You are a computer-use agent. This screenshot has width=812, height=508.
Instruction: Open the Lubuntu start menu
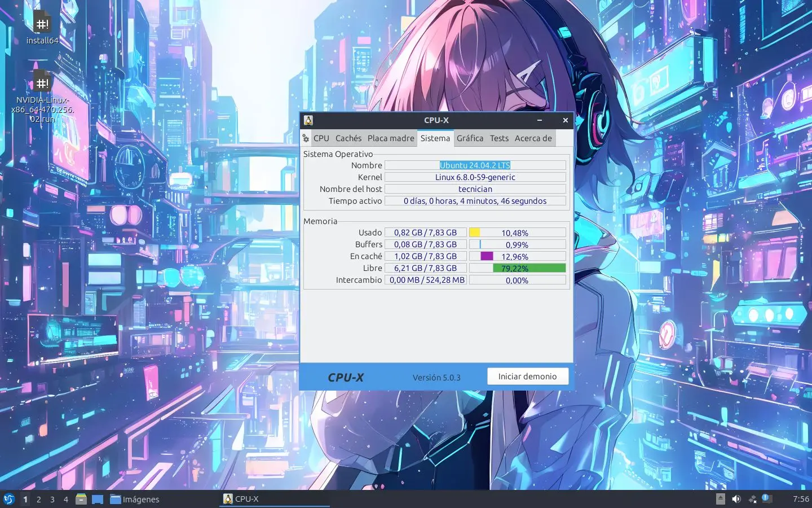pos(9,499)
